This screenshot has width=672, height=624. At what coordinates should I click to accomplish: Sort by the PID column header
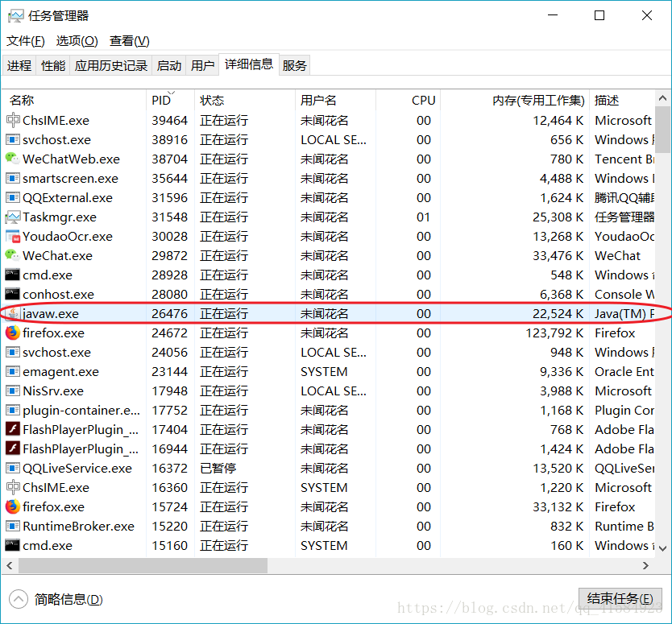(171, 100)
